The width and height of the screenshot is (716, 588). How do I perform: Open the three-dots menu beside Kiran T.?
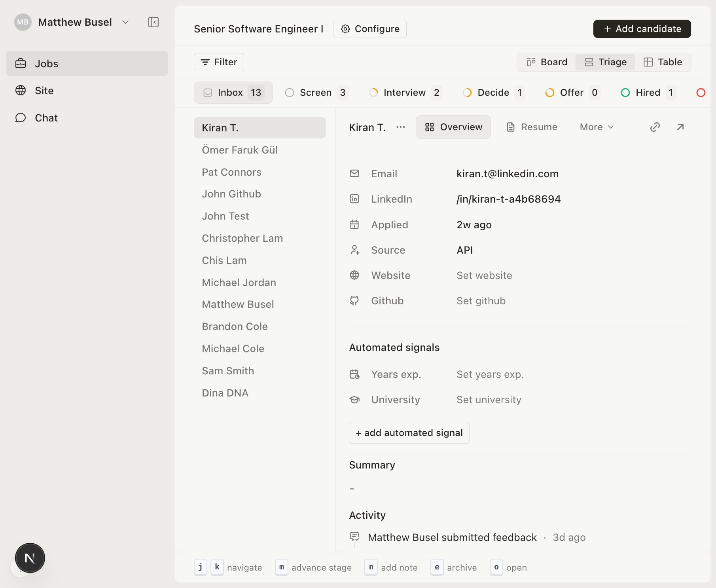[401, 127]
